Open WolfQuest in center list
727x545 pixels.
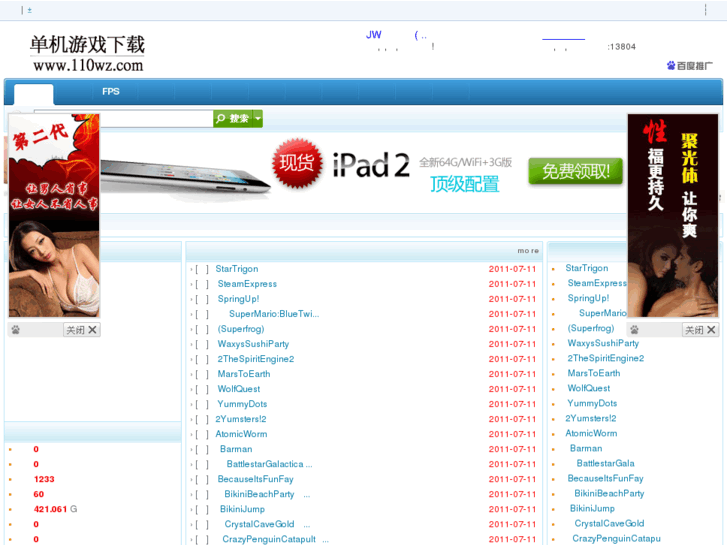(x=239, y=389)
